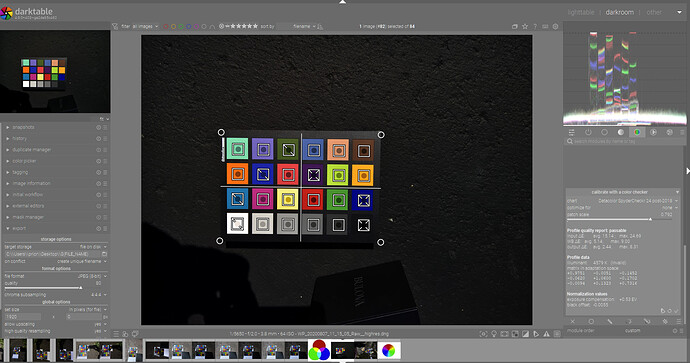The height and width of the screenshot is (363, 690).
Task: Toggle the overexposure warning triangle icon
Action: [547, 334]
